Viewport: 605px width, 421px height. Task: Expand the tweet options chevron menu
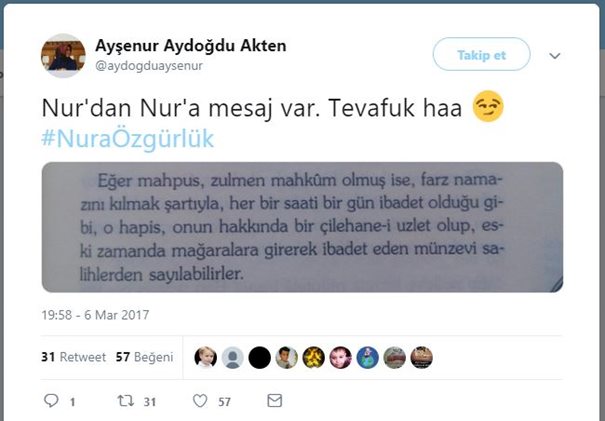coord(555,56)
